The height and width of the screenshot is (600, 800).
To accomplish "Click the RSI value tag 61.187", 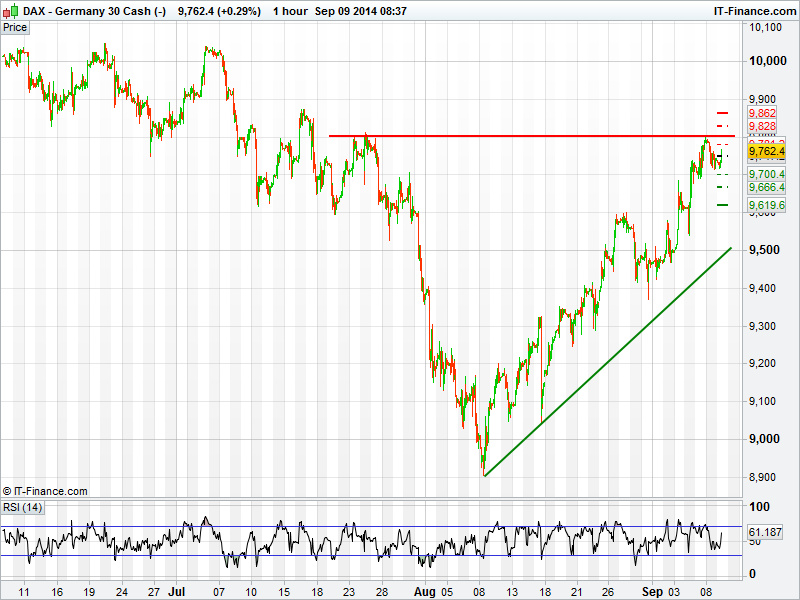I will pos(767,533).
